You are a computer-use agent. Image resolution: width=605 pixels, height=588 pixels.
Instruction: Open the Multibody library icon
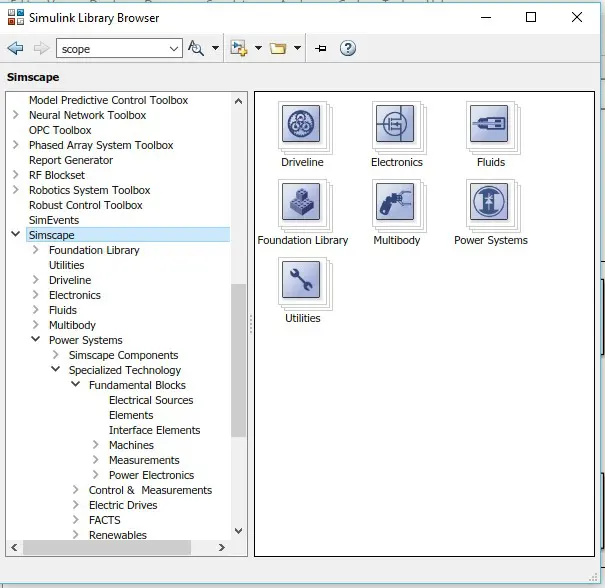[395, 204]
